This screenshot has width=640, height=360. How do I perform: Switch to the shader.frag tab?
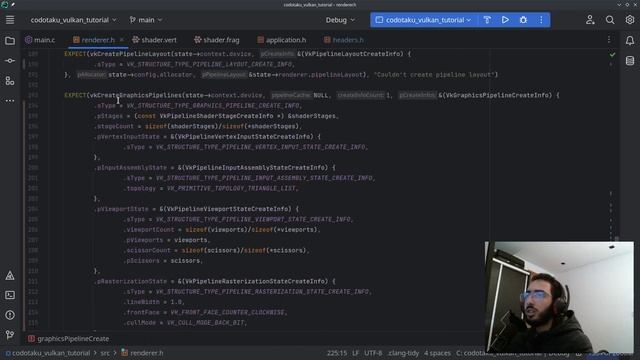point(217,40)
